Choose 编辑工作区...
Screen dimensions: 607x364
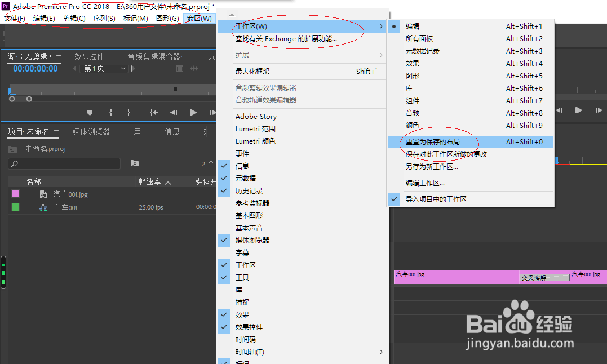click(x=471, y=183)
